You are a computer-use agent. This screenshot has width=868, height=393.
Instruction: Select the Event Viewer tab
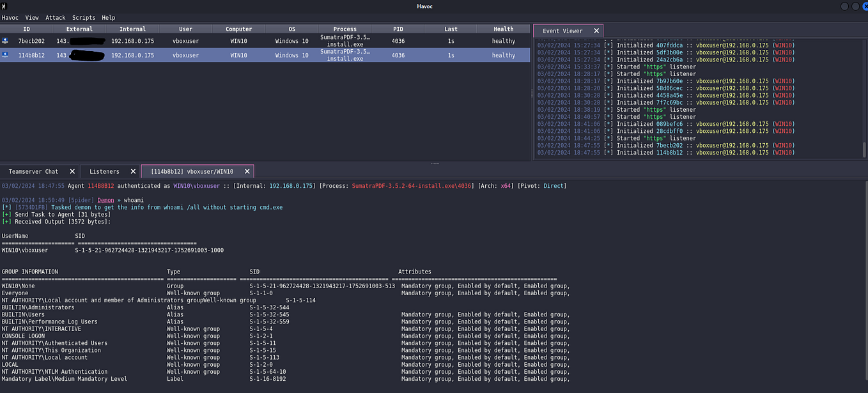pos(562,30)
